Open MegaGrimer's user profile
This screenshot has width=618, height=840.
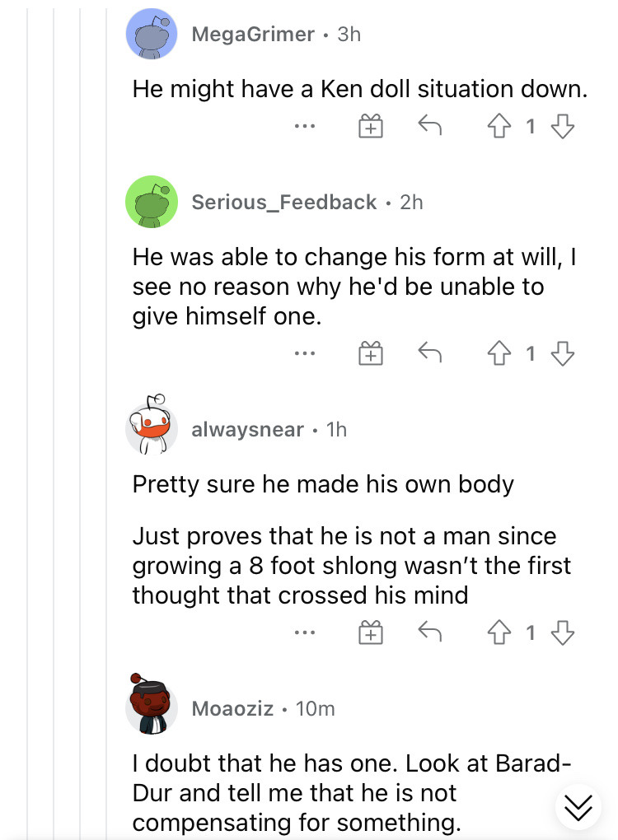pos(253,35)
